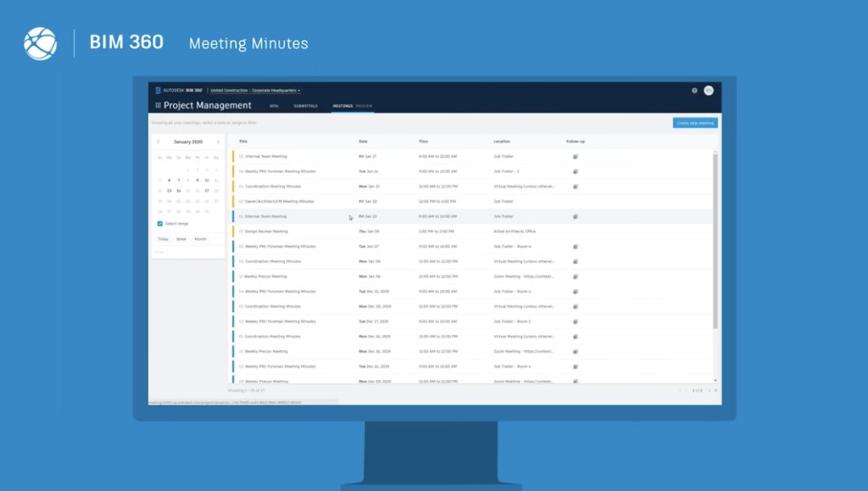Open the user profile avatar
868x491 pixels.
(x=709, y=90)
